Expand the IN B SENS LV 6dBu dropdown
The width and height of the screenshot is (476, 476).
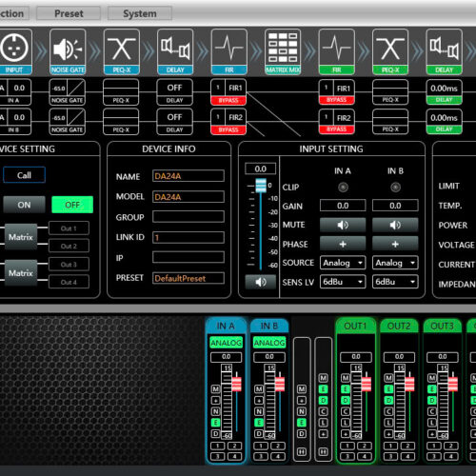point(395,282)
